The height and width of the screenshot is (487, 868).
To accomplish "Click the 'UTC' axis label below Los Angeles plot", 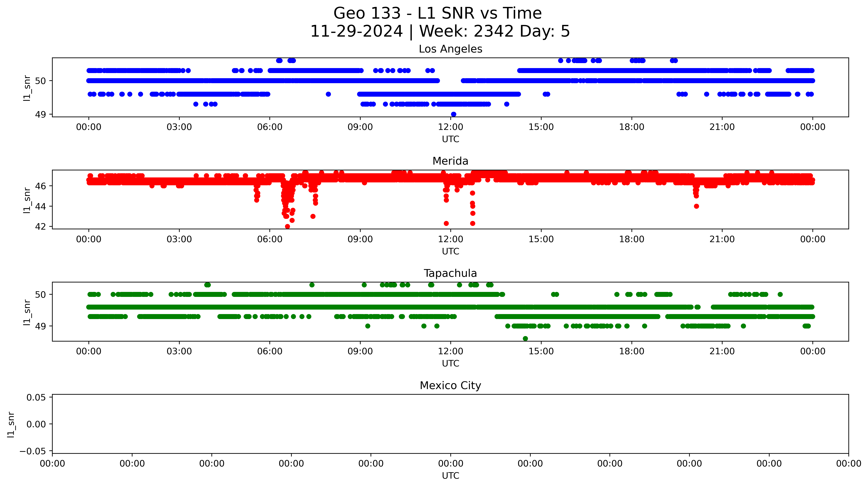I will point(451,139).
